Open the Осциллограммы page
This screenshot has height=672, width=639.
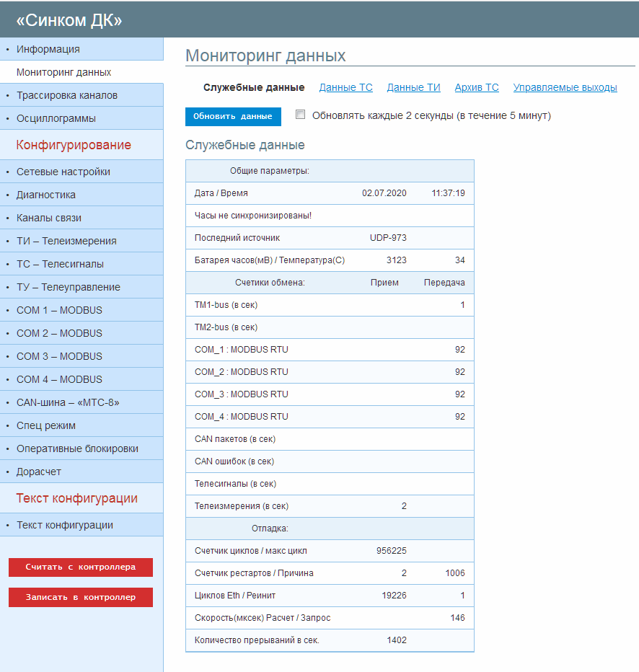(x=56, y=118)
